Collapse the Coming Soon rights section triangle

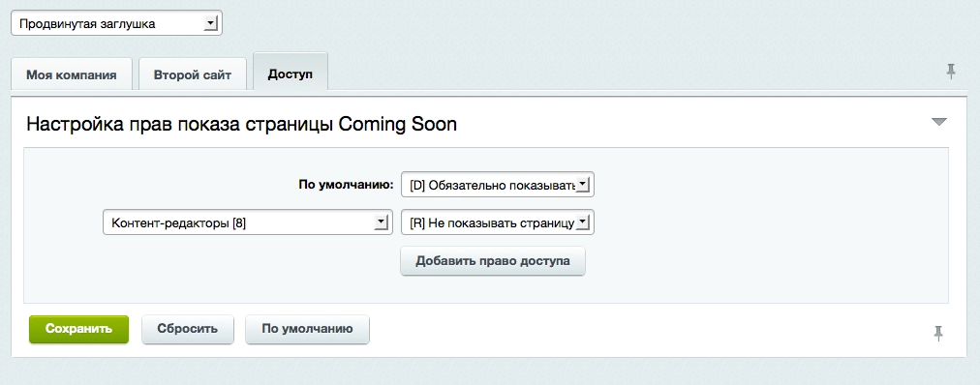point(939,122)
